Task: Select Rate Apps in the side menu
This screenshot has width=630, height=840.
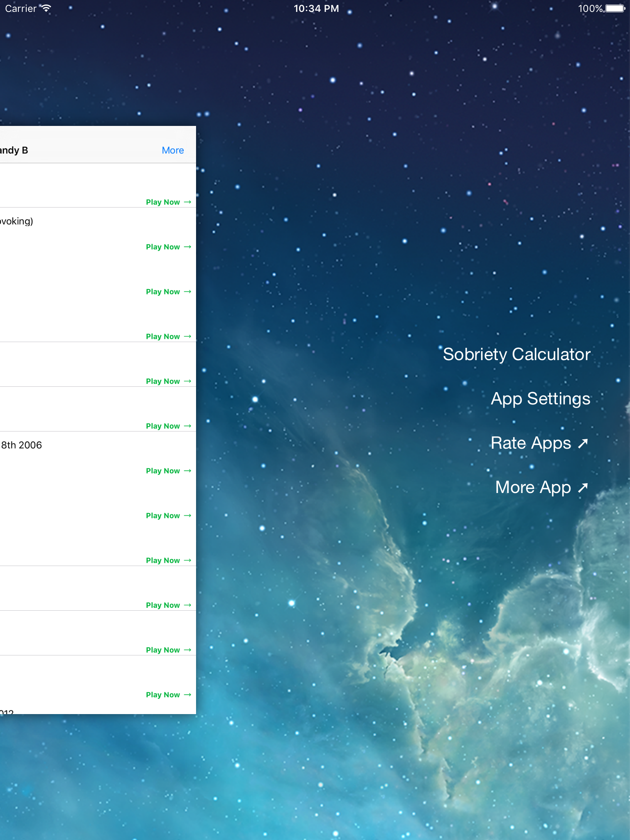Action: pos(539,443)
